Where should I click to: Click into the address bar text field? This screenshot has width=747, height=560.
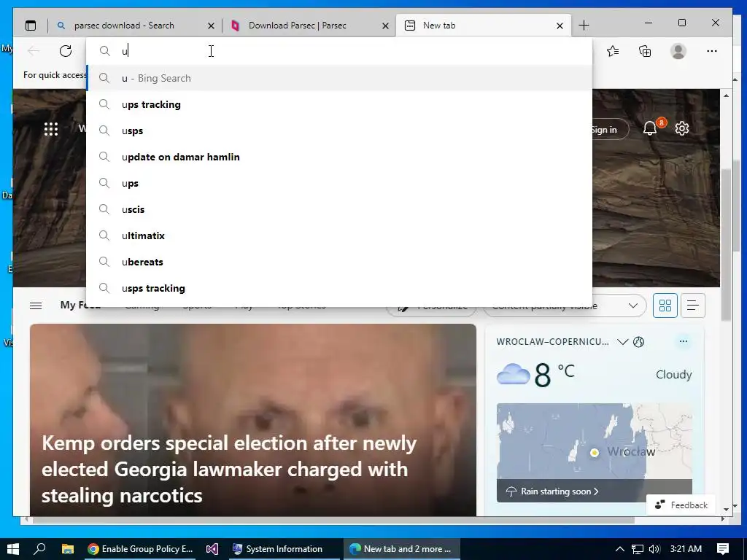coord(338,51)
